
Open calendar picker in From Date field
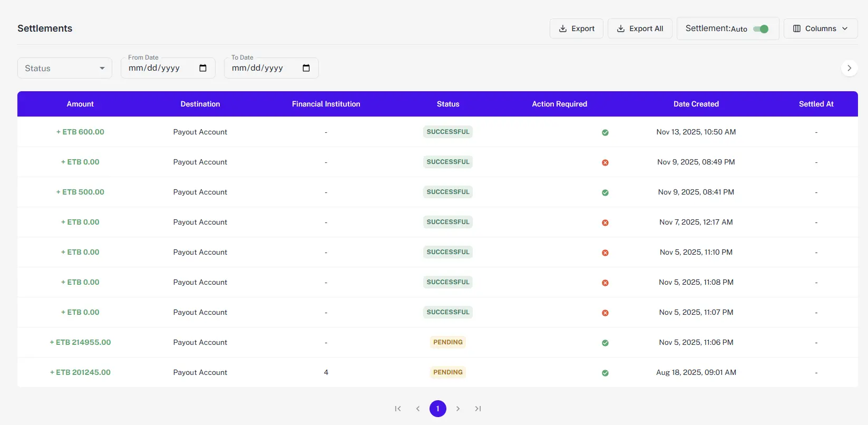coord(203,68)
